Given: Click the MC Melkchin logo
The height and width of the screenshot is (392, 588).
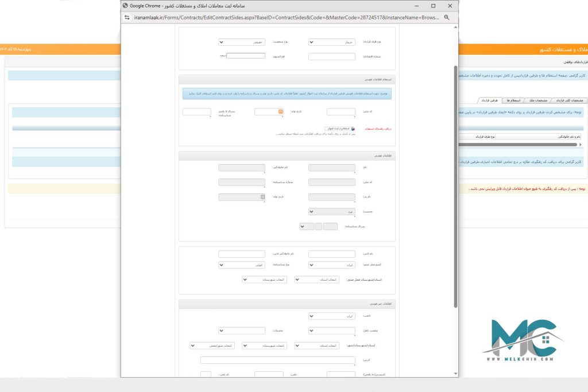Looking at the screenshot, I should (x=521, y=340).
